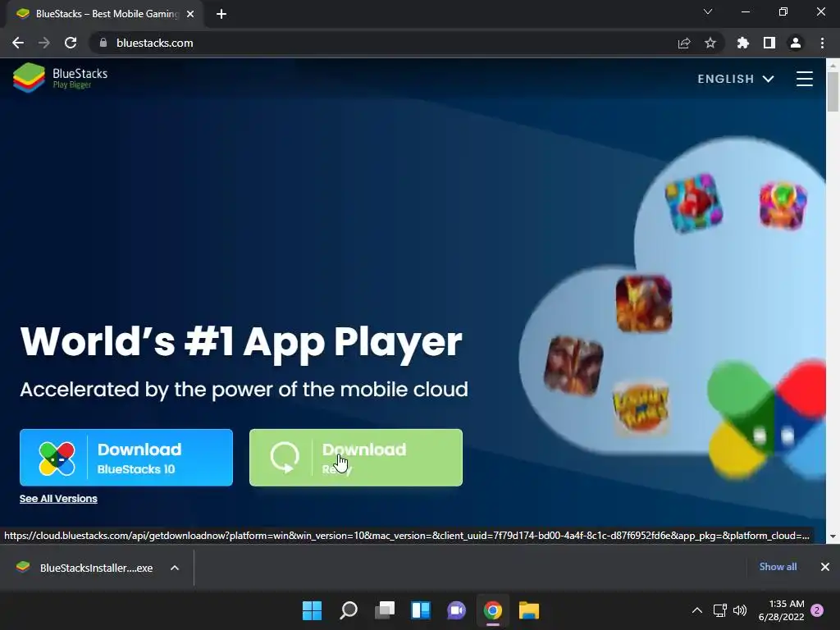Click the green Download button
Viewport: 840px width, 630px height.
pos(356,458)
